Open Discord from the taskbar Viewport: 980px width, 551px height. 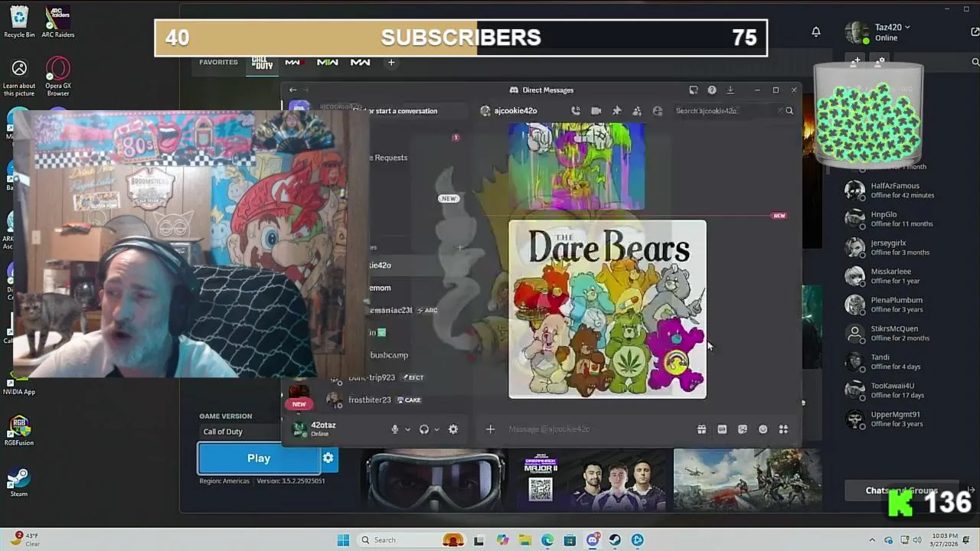[x=593, y=540]
